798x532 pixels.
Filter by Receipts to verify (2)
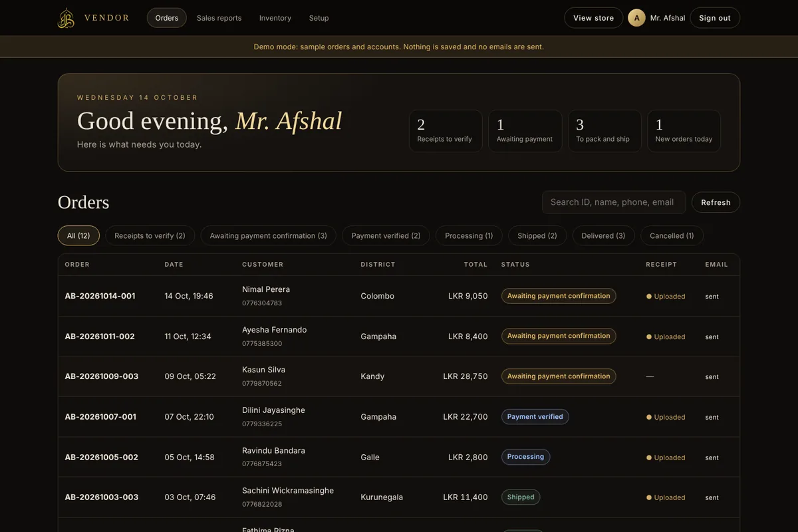coord(150,235)
